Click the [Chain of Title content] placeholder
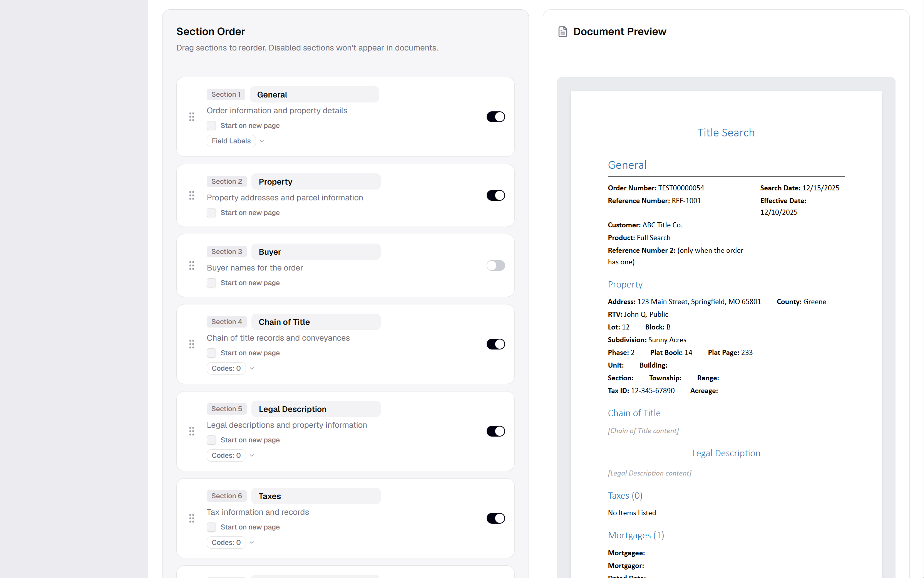The width and height of the screenshot is (924, 578). click(x=643, y=431)
